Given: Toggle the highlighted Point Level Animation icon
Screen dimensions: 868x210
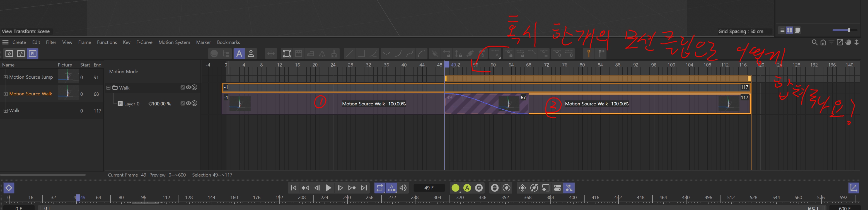Looking at the screenshot, I should 569,188.
